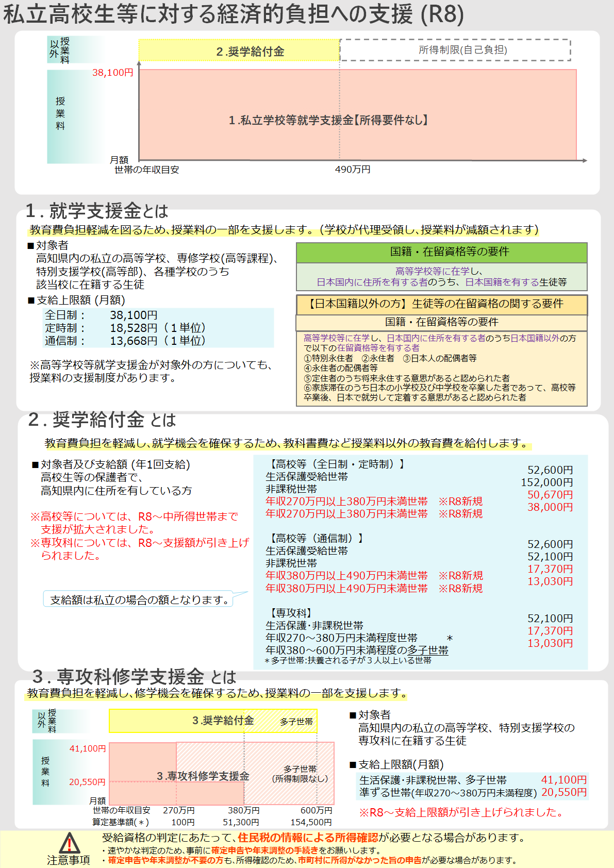The width and height of the screenshot is (614, 868).
Task: Select the 380万円 axis label
Action: pyautogui.click(x=244, y=811)
